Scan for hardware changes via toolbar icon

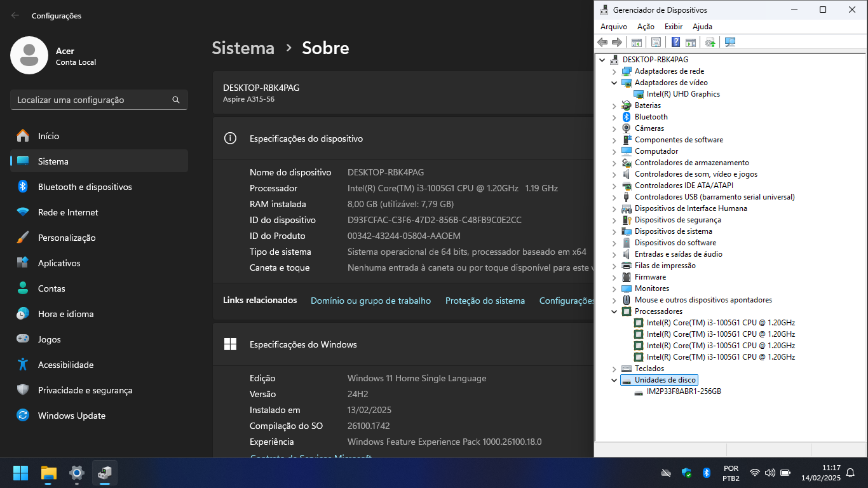tap(730, 42)
